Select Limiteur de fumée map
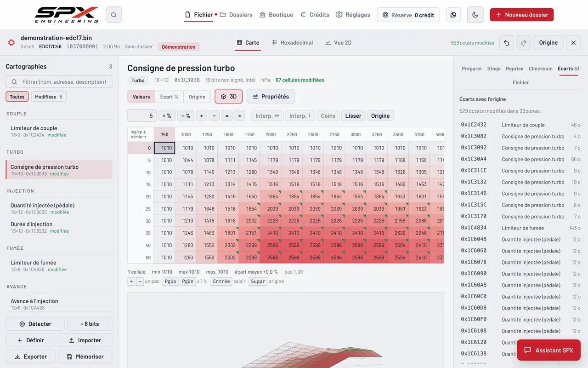Screen dimensions: 588x368 [59, 265]
